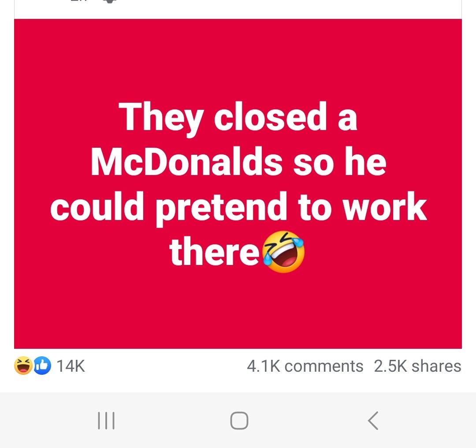Tap the word McDonalds in the post

pyautogui.click(x=187, y=161)
